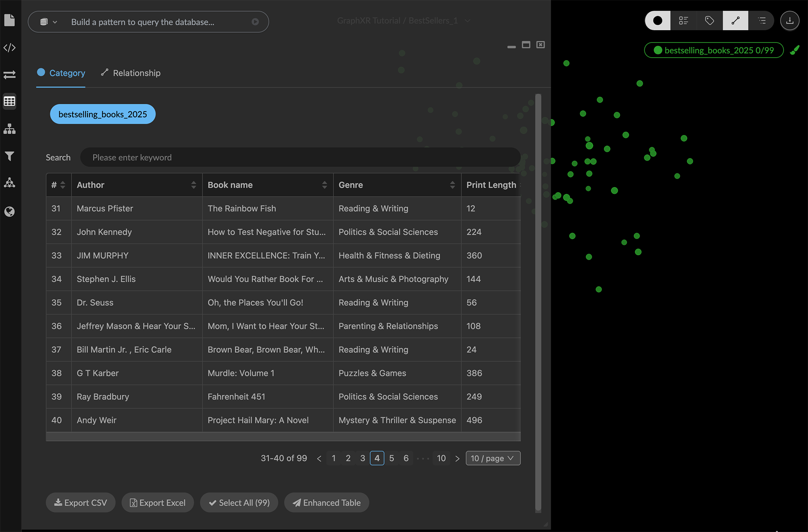Viewport: 808px width, 532px height.
Task: Expand the database selector dropdown
Action: [48, 22]
